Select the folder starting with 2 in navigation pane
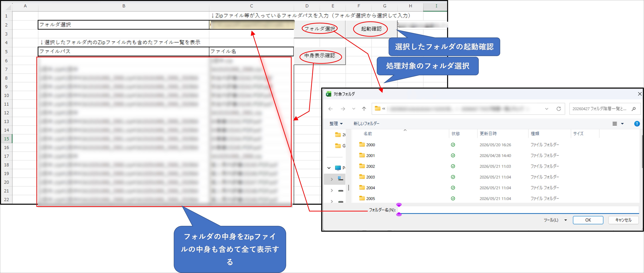 pyautogui.click(x=340, y=135)
